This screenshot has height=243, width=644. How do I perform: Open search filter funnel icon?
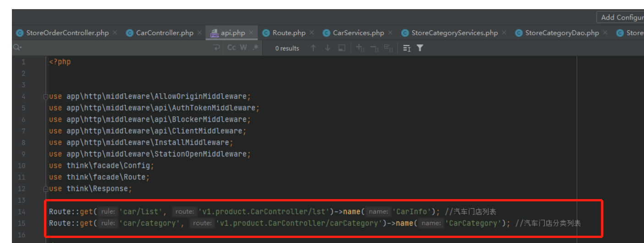click(420, 48)
